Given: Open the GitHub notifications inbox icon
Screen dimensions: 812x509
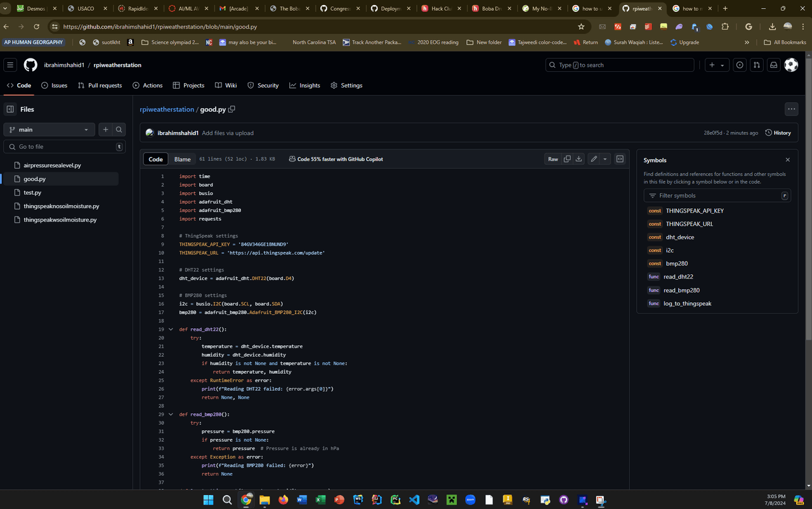Looking at the screenshot, I should (773, 65).
